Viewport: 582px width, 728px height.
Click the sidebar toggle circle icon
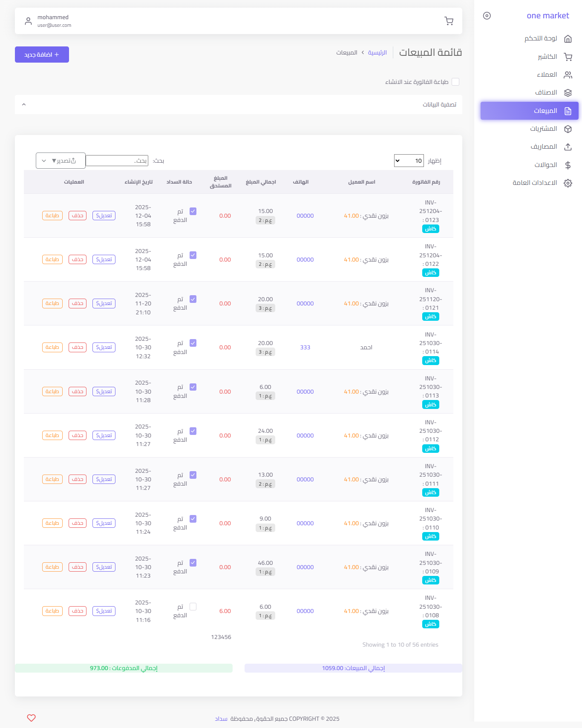pos(487,16)
